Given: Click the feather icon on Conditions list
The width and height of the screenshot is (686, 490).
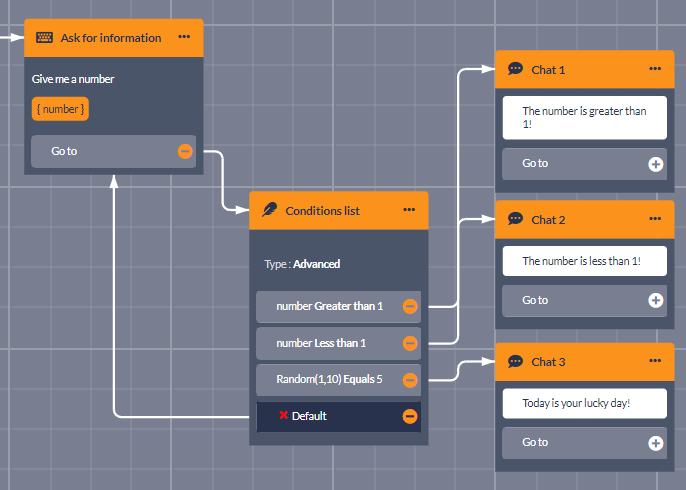Looking at the screenshot, I should point(269,210).
